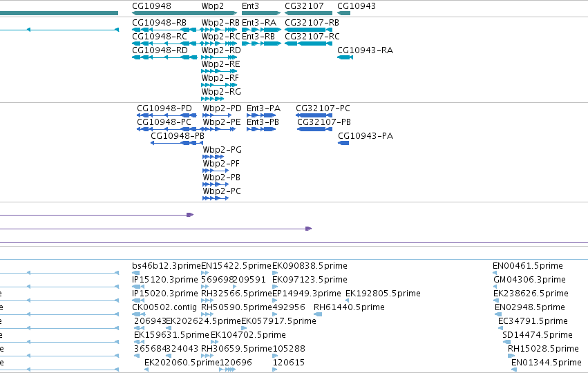Viewport: 588px width, 373px height.
Task: Select EST EK202060.5prime
Action: [x=182, y=363]
